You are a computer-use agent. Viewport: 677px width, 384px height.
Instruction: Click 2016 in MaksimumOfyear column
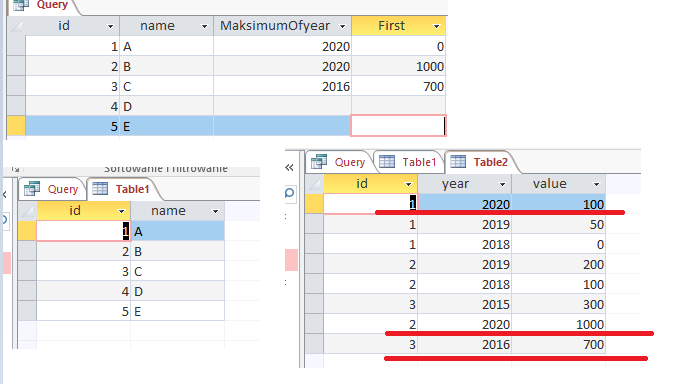click(282, 86)
